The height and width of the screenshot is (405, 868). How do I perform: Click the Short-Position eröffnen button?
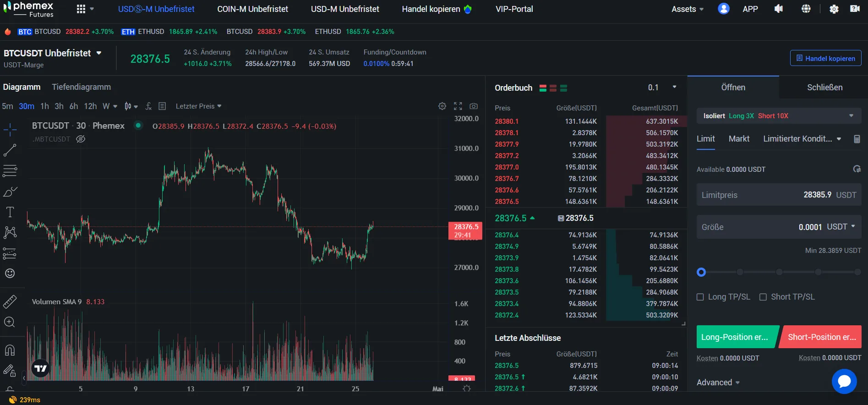(x=821, y=337)
